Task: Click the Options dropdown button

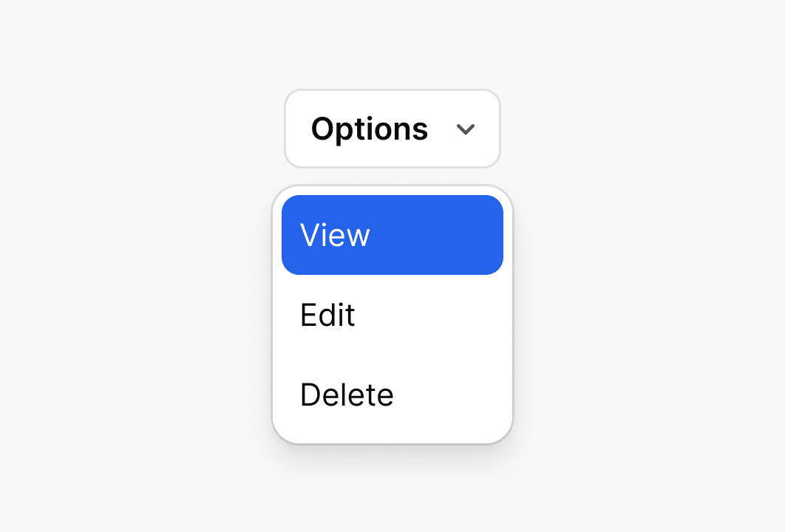Action: click(x=392, y=129)
